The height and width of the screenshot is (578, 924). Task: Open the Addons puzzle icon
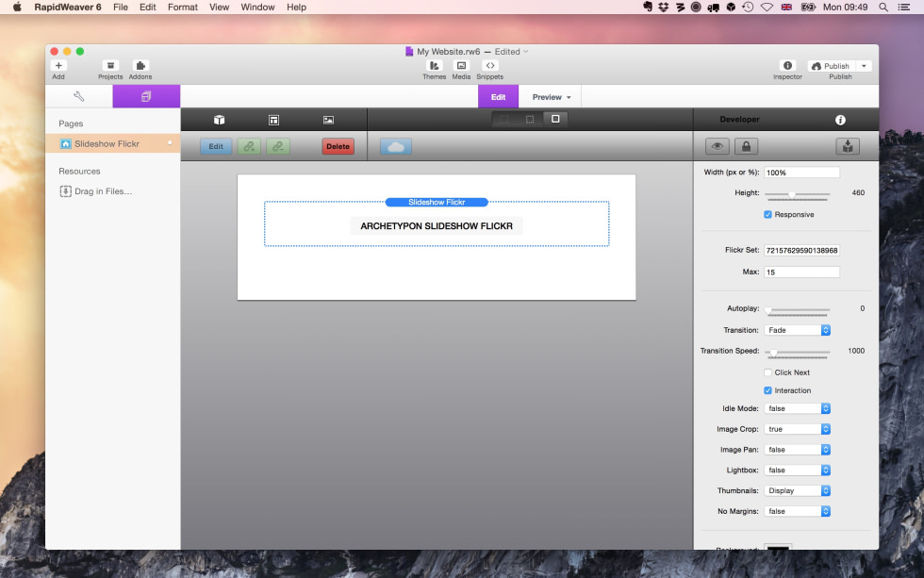[140, 65]
